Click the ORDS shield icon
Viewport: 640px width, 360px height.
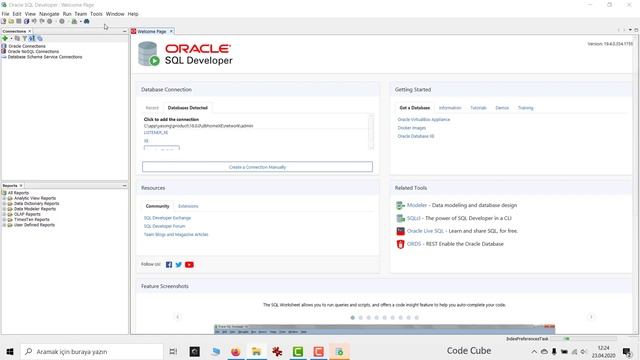[400, 244]
